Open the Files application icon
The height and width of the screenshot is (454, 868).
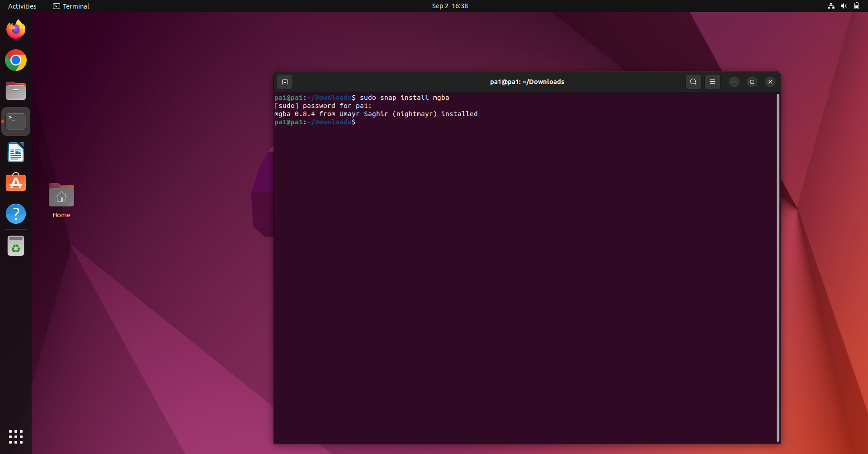point(15,91)
